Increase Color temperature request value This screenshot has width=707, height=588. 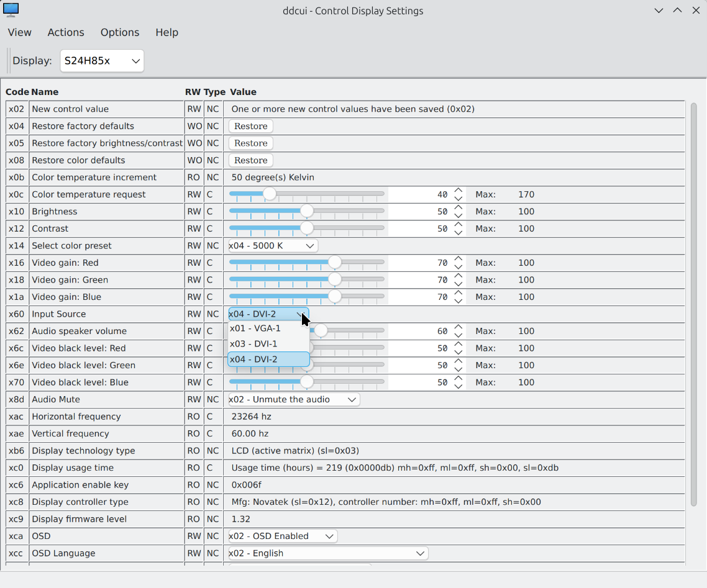pos(458,190)
